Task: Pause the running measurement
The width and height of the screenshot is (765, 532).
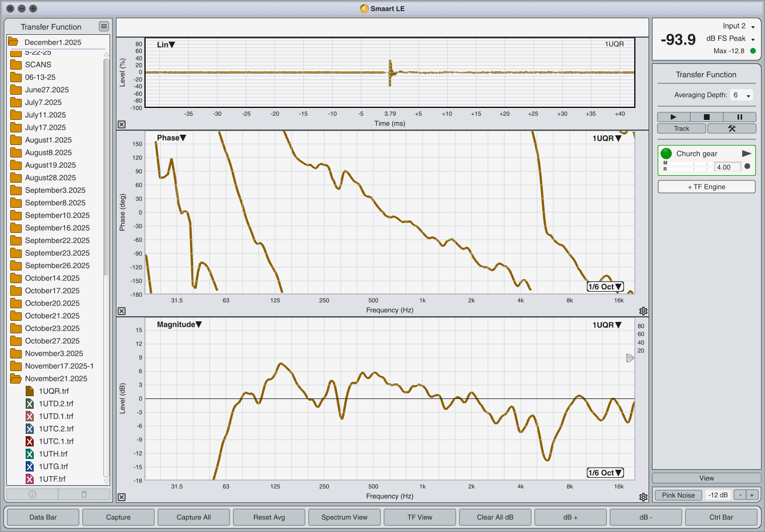Action: click(739, 117)
